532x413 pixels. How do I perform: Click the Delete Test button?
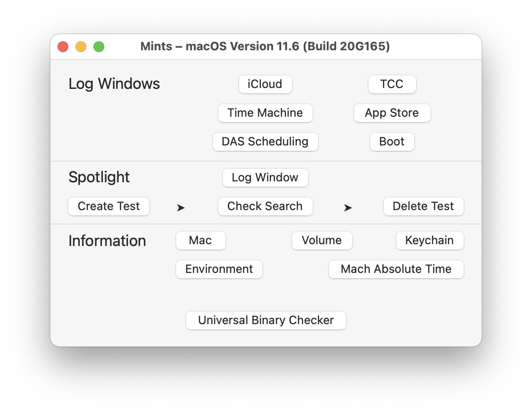[x=423, y=206]
